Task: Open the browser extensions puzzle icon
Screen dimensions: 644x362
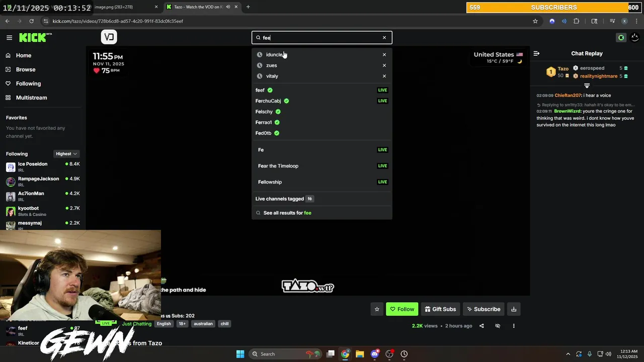Action: (576, 21)
